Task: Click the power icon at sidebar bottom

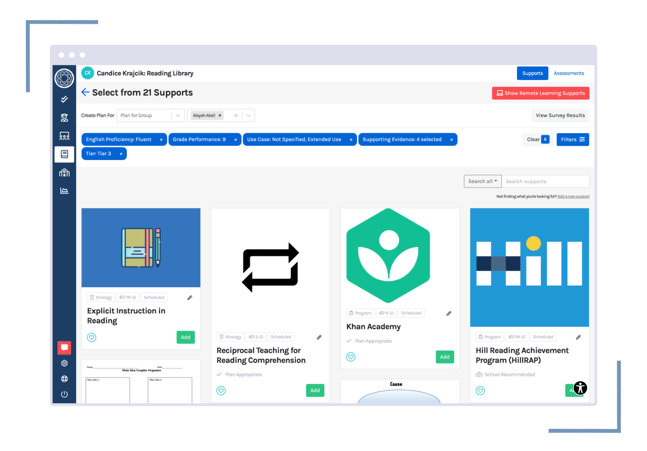Action: click(x=64, y=394)
